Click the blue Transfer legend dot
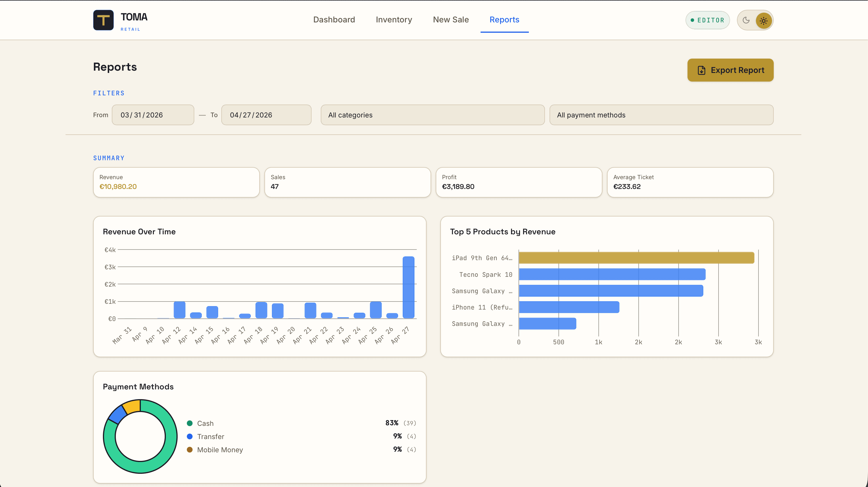Image resolution: width=868 pixels, height=487 pixels. click(190, 436)
